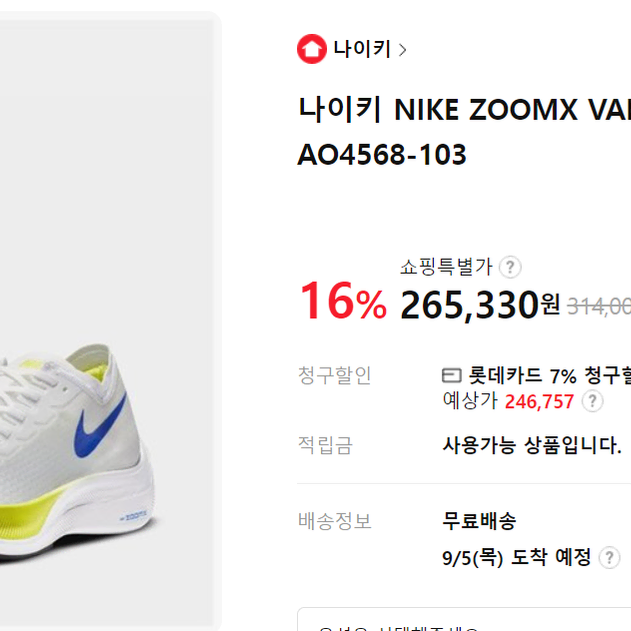The width and height of the screenshot is (631, 631).
Task: Click the card icon before 롯데카드
Action: (x=452, y=375)
